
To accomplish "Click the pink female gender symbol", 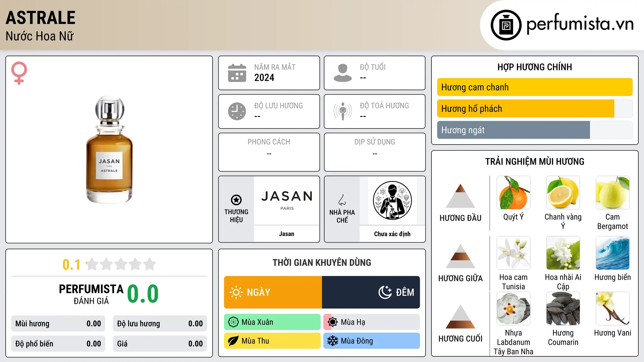I will [19, 73].
